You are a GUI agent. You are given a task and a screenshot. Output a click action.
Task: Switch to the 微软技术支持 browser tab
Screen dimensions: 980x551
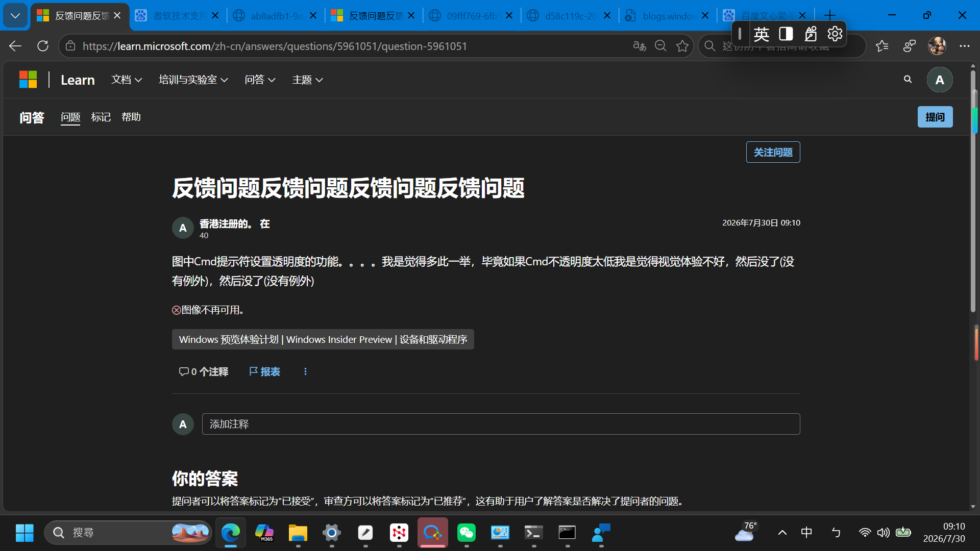177,16
